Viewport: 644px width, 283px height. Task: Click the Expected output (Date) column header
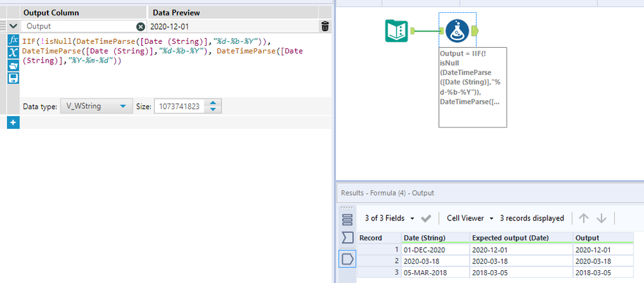(522, 238)
